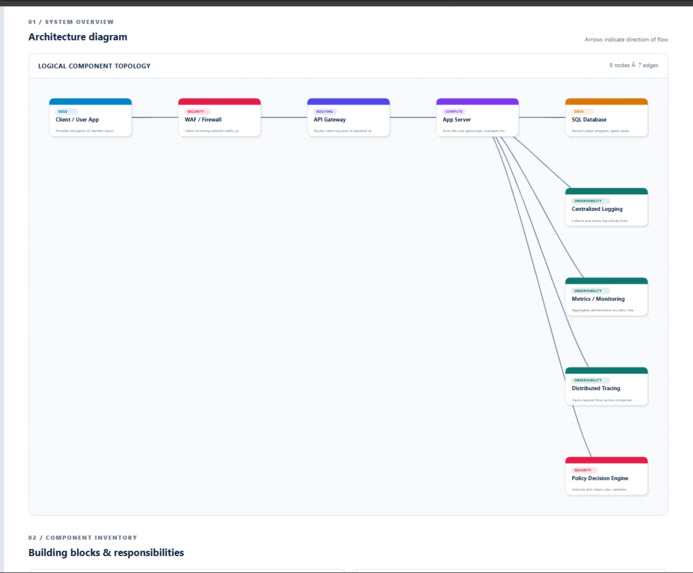This screenshot has height=573, width=693.
Task: Select the Centralized Logging node
Action: click(x=607, y=207)
